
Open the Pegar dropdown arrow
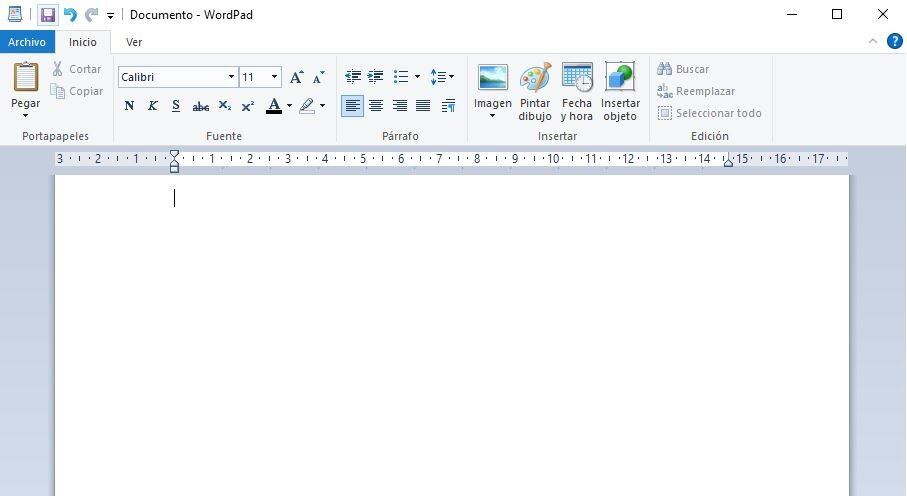(x=25, y=115)
